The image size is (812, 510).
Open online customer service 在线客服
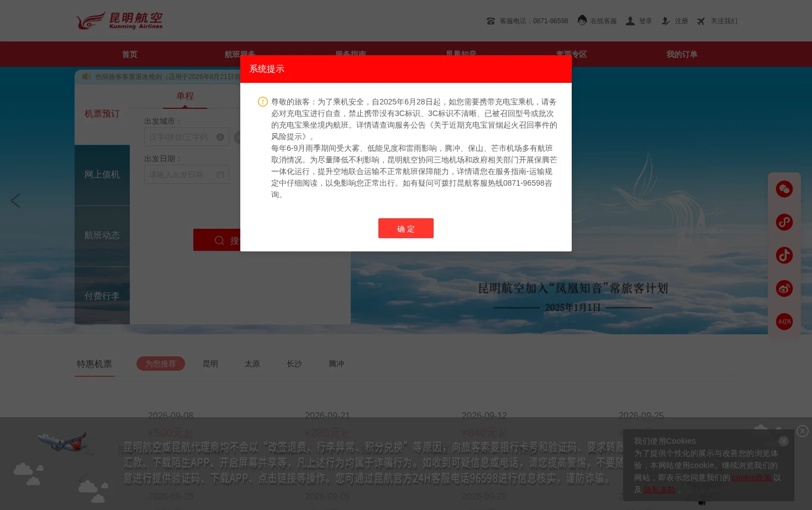pos(597,21)
